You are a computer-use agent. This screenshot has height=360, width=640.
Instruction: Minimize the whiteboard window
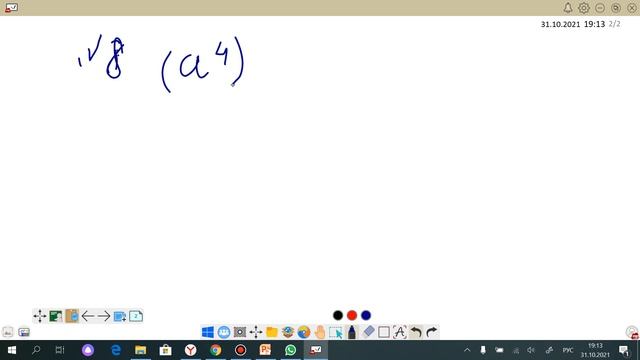pyautogui.click(x=600, y=8)
